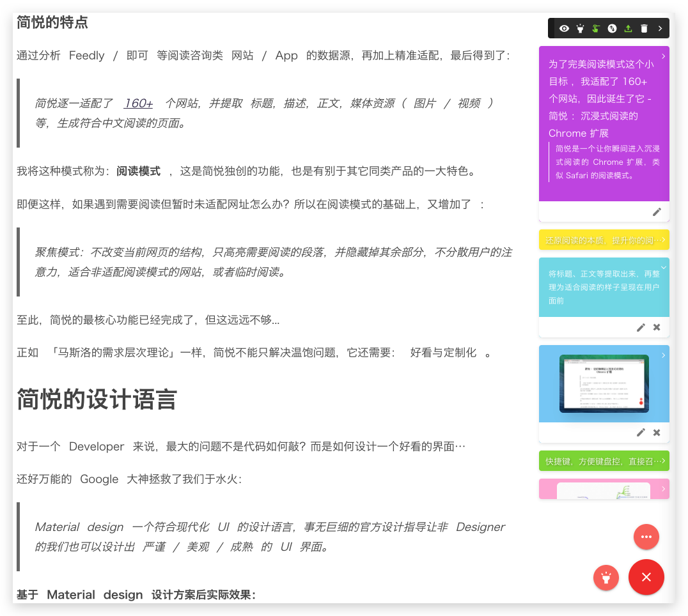Click the green export icon in the toolbar
The height and width of the screenshot is (616, 688).
pos(628,28)
